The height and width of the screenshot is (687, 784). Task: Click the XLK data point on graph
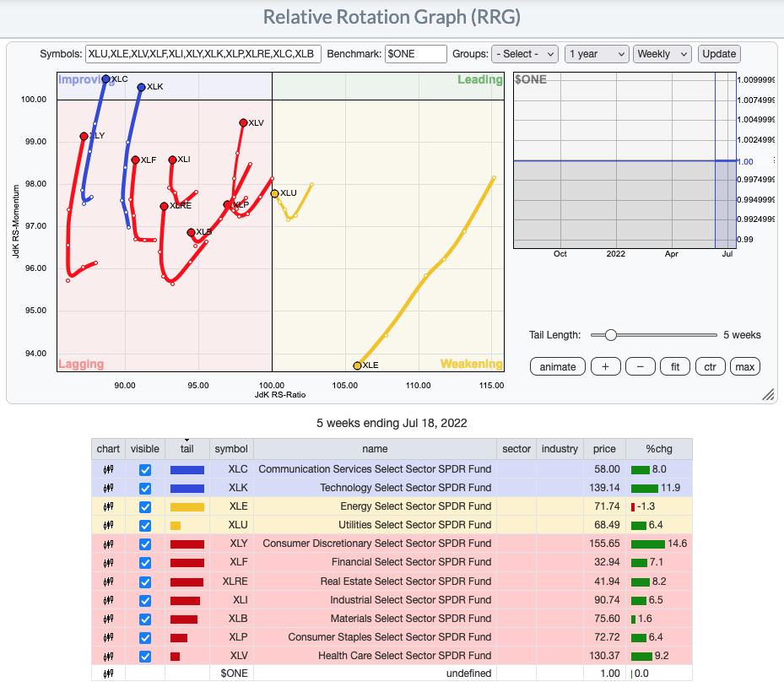(x=141, y=87)
